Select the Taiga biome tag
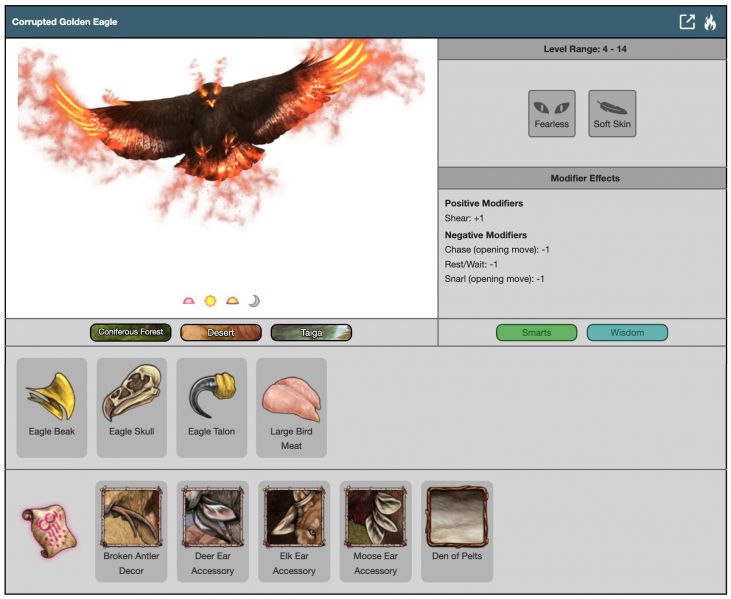This screenshot has height=599, width=731. [311, 332]
